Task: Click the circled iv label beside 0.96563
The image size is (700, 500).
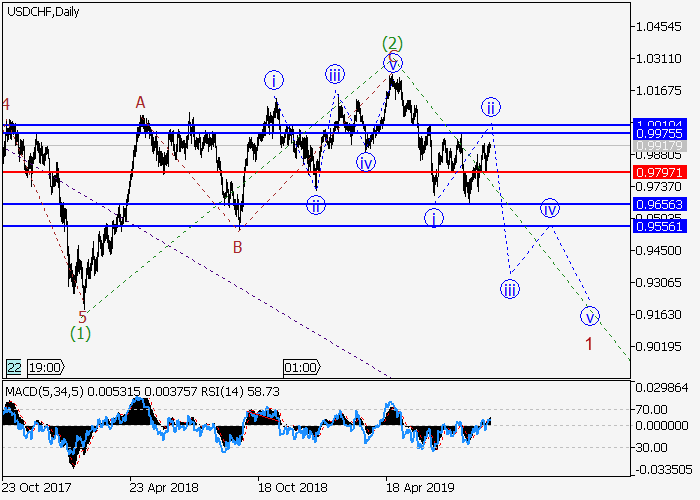Action: [x=549, y=208]
